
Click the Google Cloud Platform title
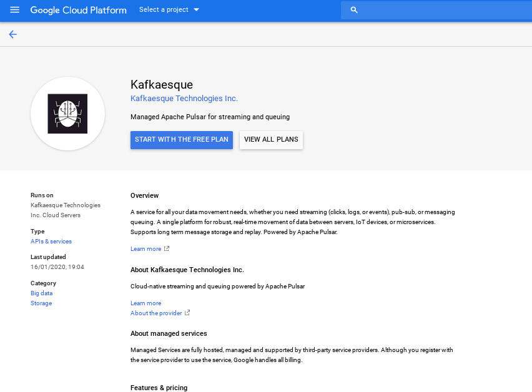78,10
